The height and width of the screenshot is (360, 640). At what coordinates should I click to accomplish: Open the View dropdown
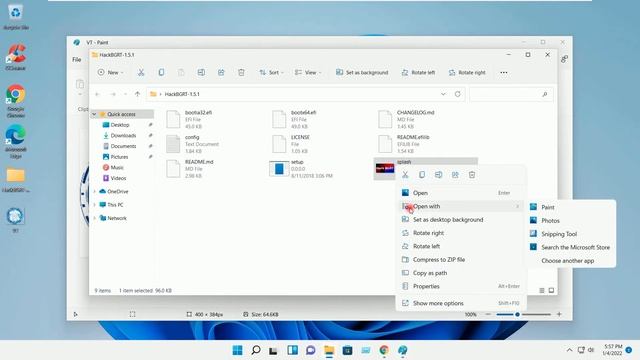308,72
